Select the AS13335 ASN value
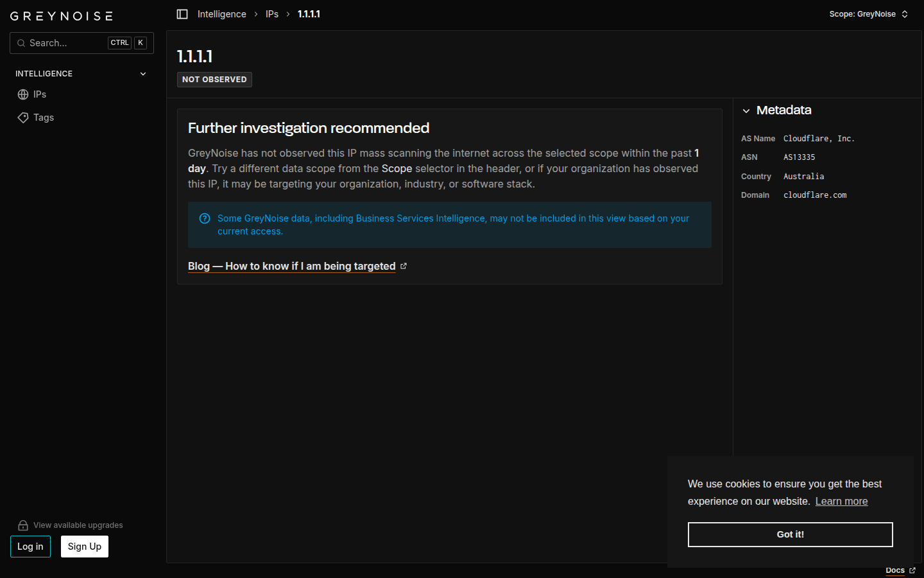The height and width of the screenshot is (578, 924). pos(800,157)
